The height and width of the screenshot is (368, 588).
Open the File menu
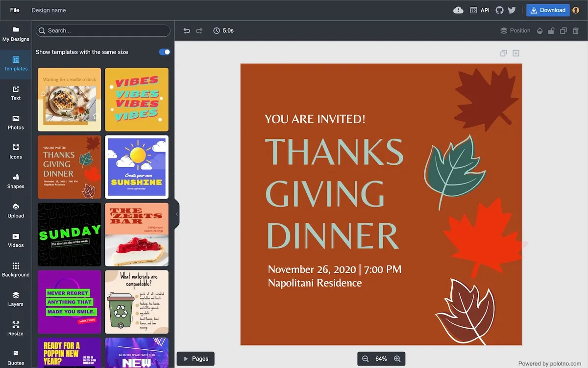[x=15, y=10]
